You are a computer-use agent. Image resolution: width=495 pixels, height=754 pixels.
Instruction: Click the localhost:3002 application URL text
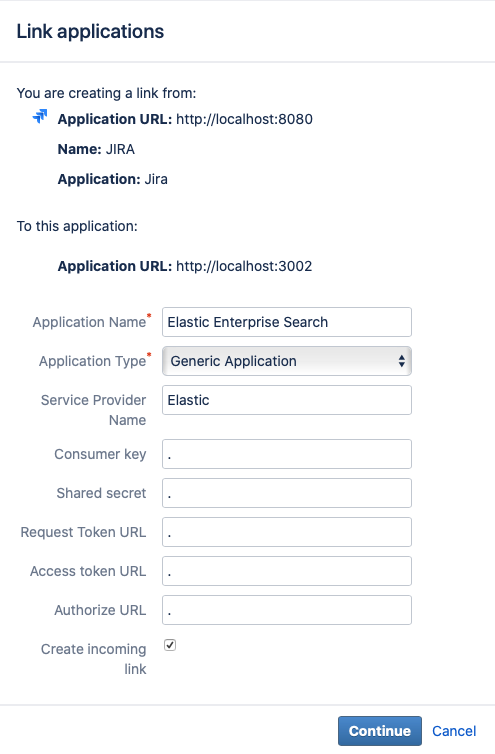pyautogui.click(x=244, y=266)
